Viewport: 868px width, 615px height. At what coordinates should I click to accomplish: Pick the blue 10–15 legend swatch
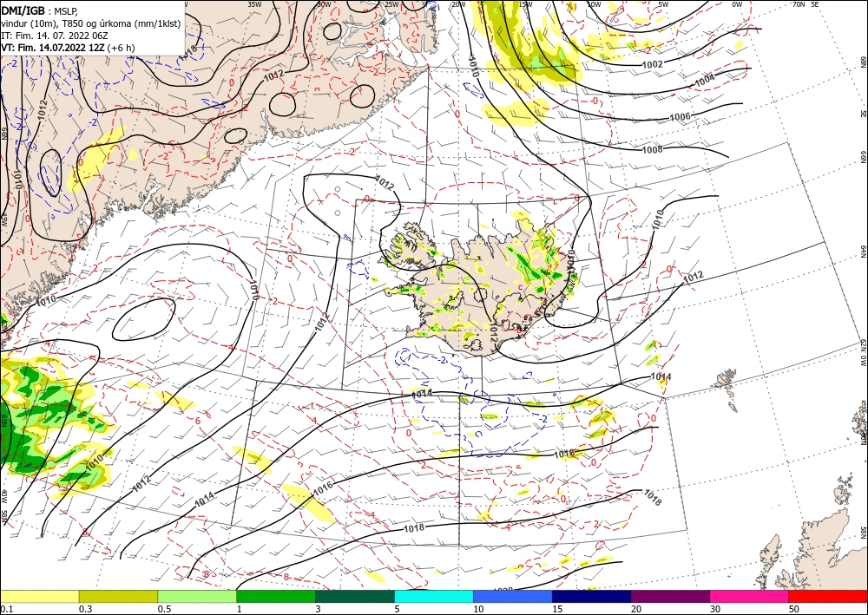[x=513, y=596]
